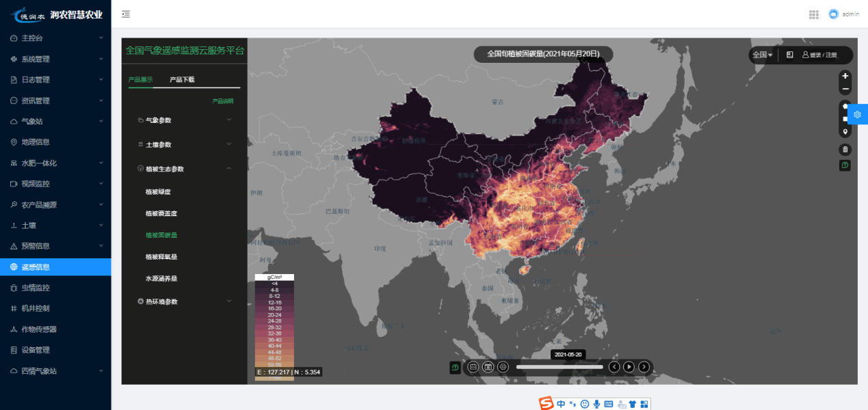Screen dimensions: 868x410
Task: Collapse the sidebar with hamburger icon
Action: point(126,14)
